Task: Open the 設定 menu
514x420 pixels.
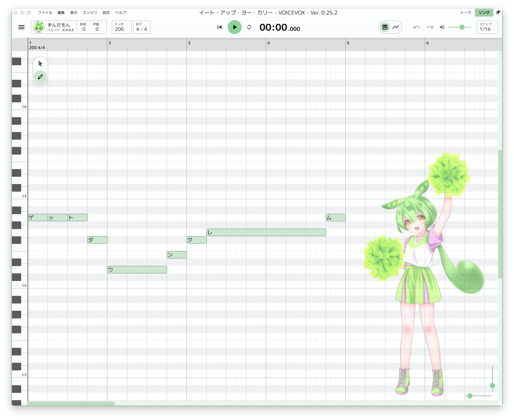Action: tap(106, 13)
